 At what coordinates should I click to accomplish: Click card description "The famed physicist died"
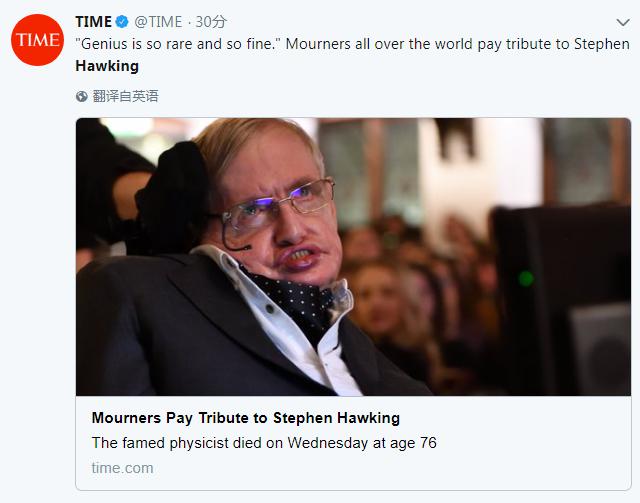[264, 442]
